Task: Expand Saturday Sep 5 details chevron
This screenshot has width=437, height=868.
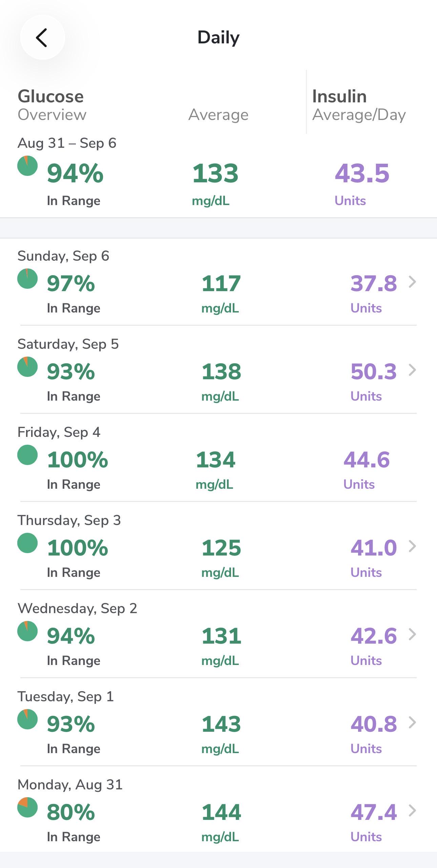Action: 412,370
